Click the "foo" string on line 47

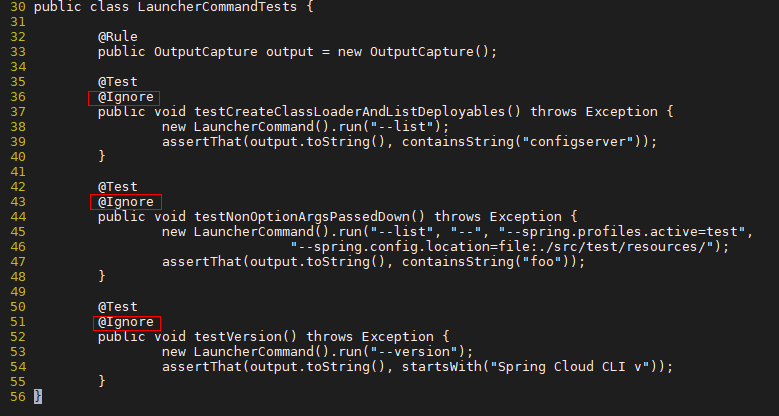(545, 262)
